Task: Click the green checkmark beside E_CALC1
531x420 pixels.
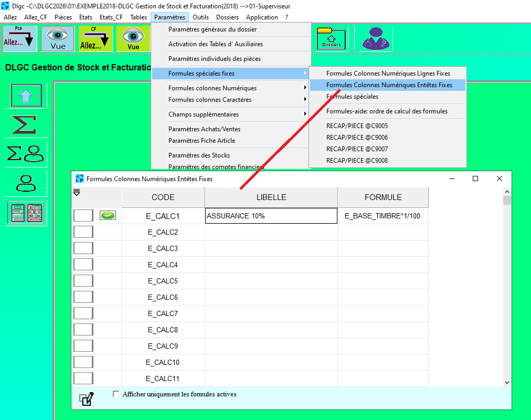Action: point(108,216)
